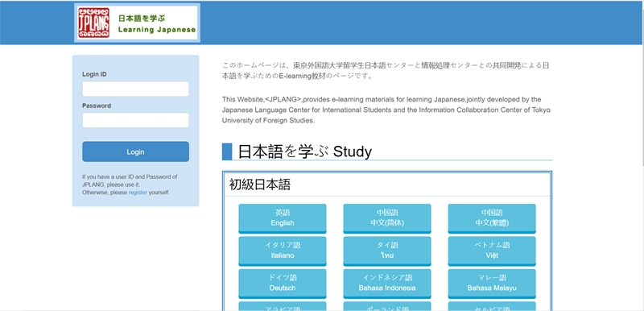
Task: Click the 日本語を学ぶ Study heading
Action: tap(305, 151)
